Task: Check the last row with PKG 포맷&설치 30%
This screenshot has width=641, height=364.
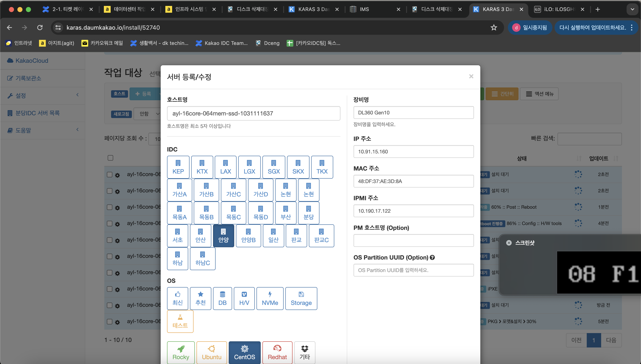Action: pos(110,321)
